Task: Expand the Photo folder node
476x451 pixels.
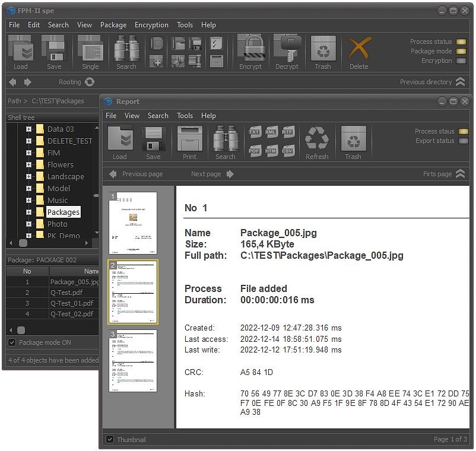Action: (x=28, y=224)
